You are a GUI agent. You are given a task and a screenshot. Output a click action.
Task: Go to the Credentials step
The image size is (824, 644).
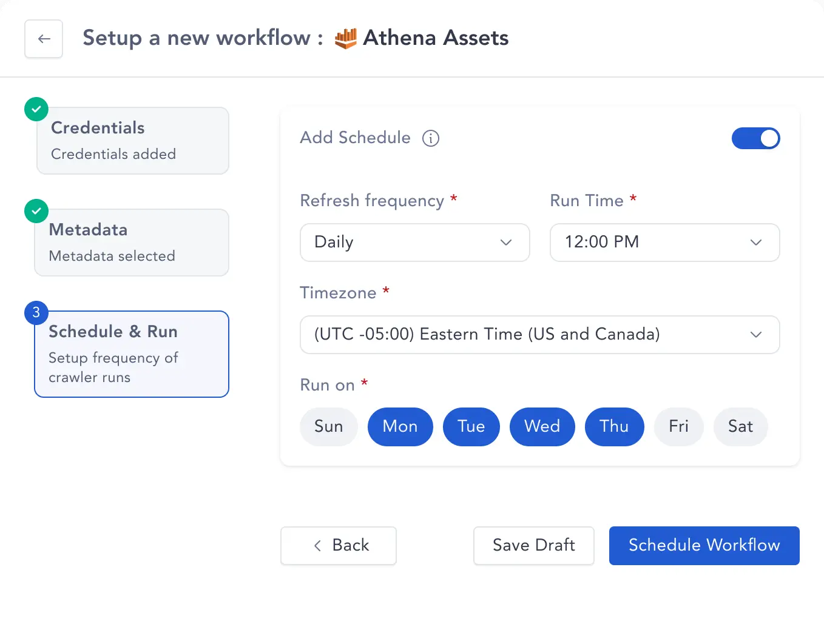point(133,141)
